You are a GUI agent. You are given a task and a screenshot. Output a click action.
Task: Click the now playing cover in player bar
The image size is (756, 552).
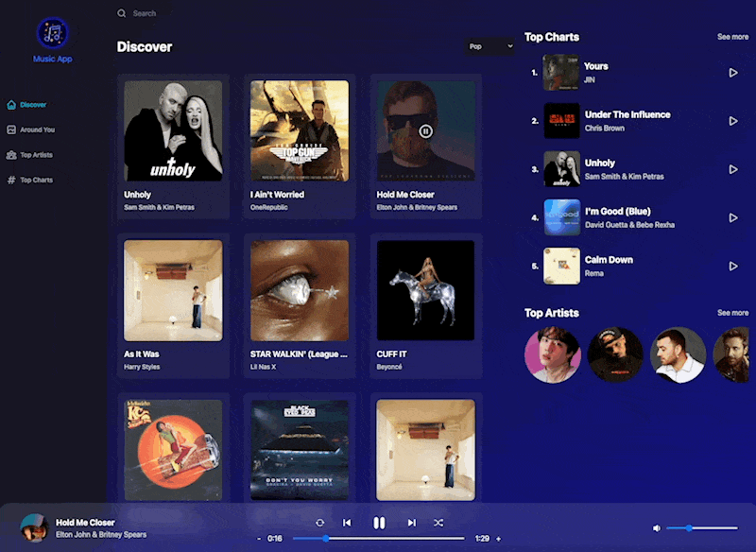click(x=34, y=527)
